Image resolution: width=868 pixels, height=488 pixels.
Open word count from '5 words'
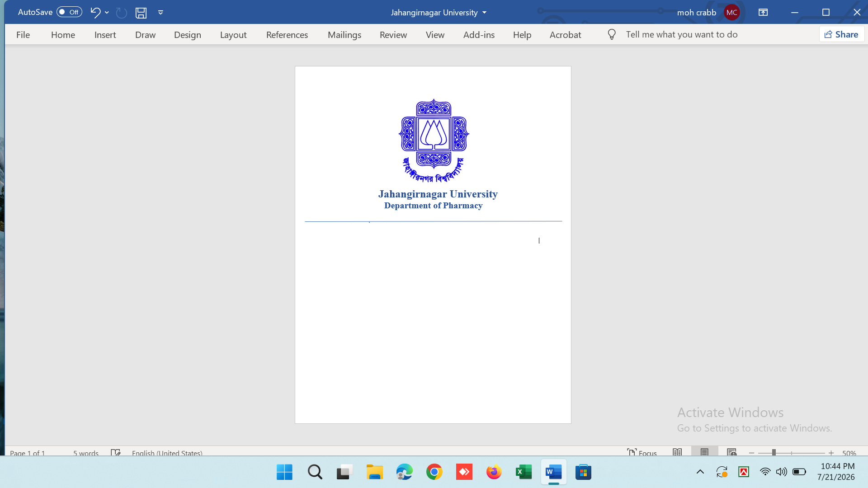[86, 453]
